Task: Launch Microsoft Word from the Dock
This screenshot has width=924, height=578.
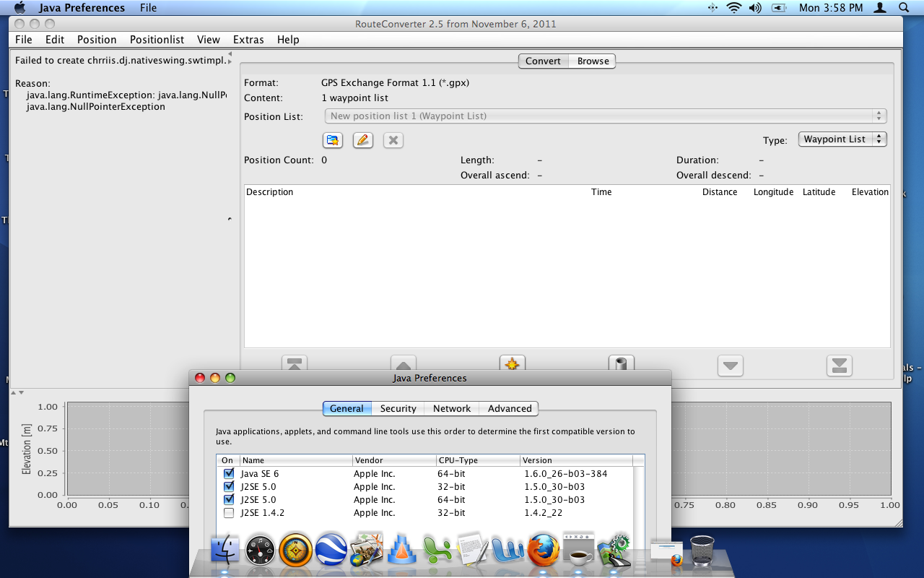Action: point(508,551)
